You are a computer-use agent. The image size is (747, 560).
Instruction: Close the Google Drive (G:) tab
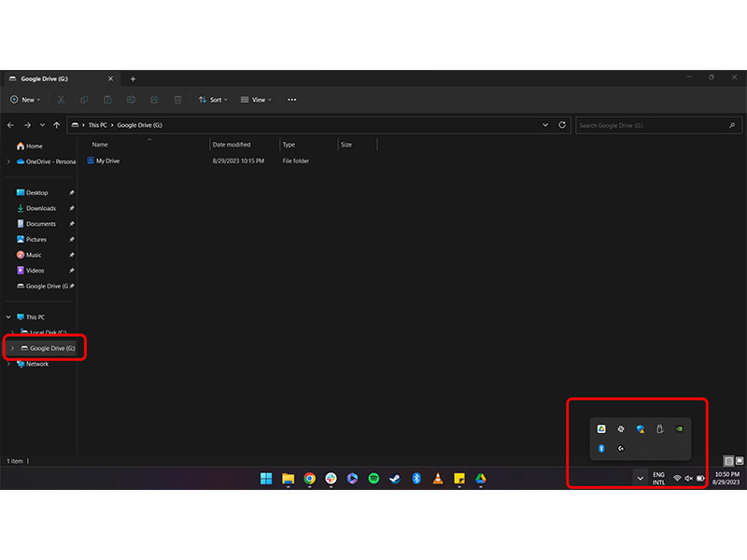pyautogui.click(x=110, y=78)
